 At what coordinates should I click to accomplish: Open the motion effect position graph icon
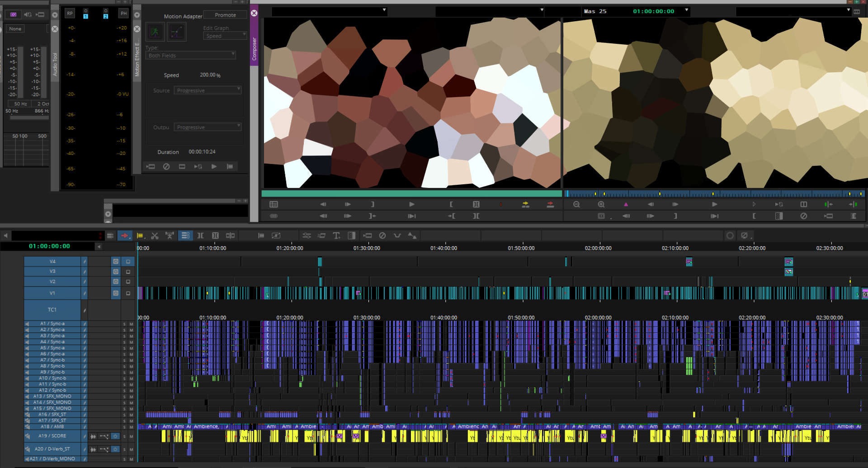click(176, 32)
